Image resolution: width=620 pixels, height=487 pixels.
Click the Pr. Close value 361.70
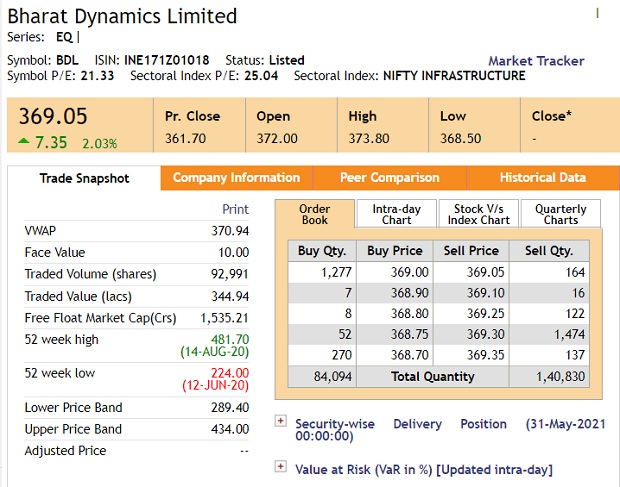coord(185,138)
